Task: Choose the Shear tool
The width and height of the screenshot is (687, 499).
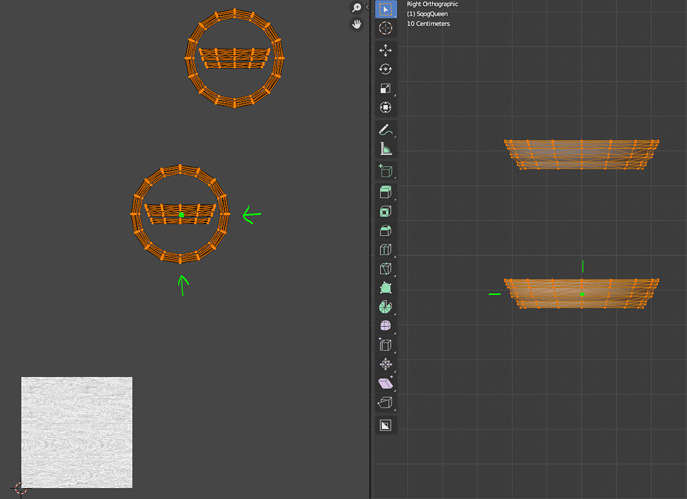Action: [x=386, y=383]
